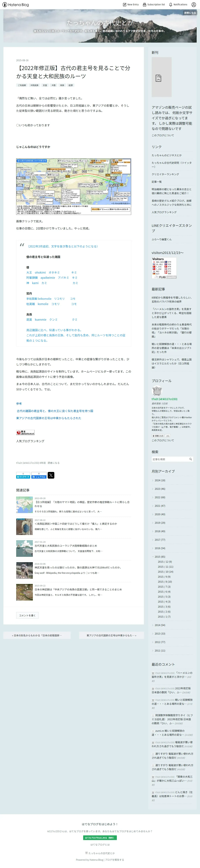Enlarge the monarch titles map image
200x868 pixels.
click(73, 187)
